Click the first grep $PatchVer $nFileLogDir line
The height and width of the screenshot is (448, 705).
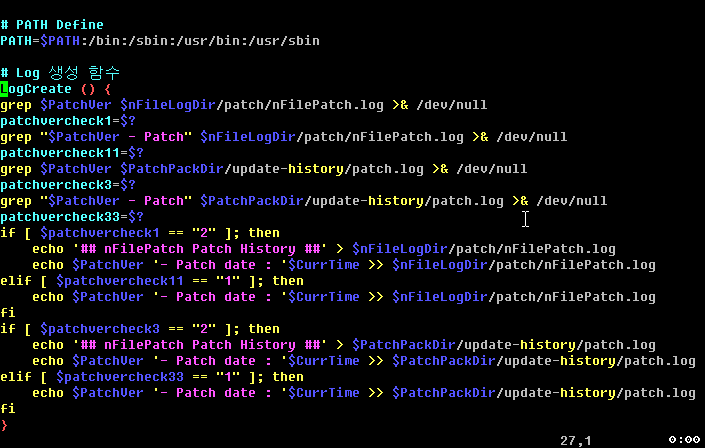pos(244,105)
